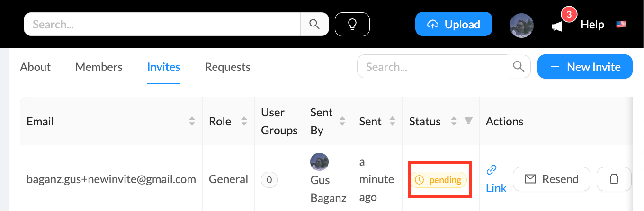This screenshot has width=644, height=211.
Task: Click the New Invite button
Action: pos(585,67)
